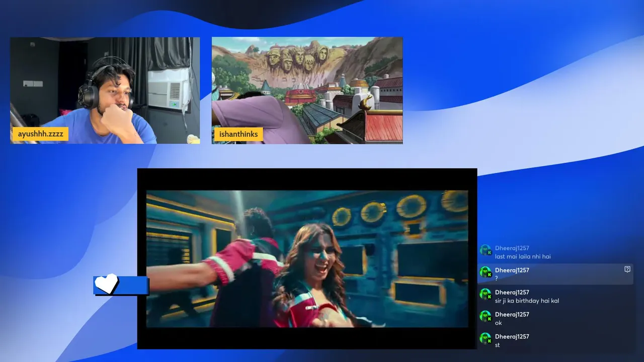Viewport: 644px width, 362px height.
Task: Click the central music video player
Action: pos(307,258)
